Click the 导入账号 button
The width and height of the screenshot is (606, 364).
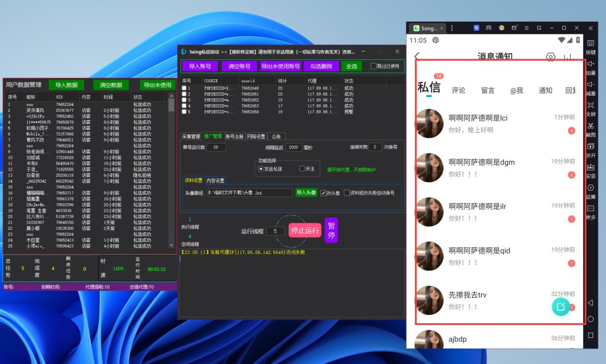pyautogui.click(x=200, y=66)
